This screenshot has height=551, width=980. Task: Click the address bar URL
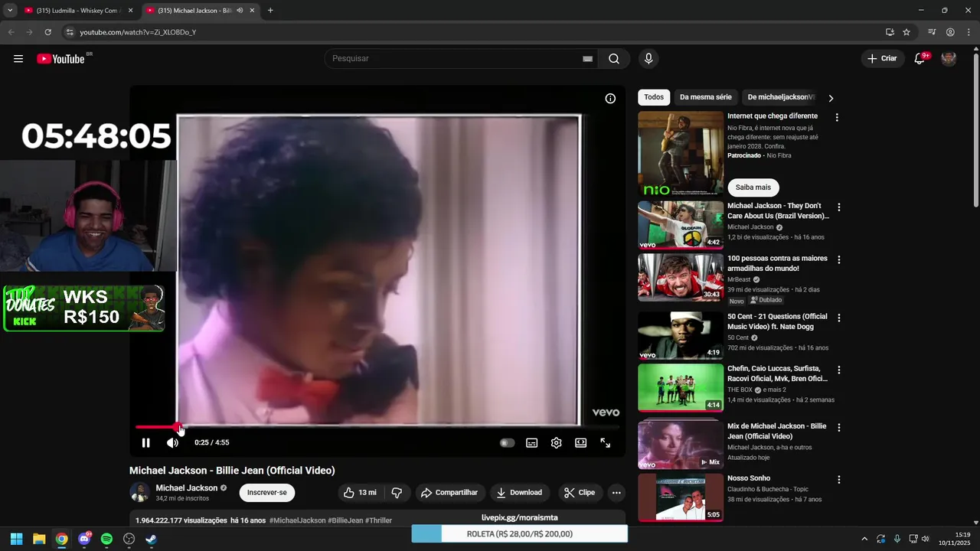(138, 32)
